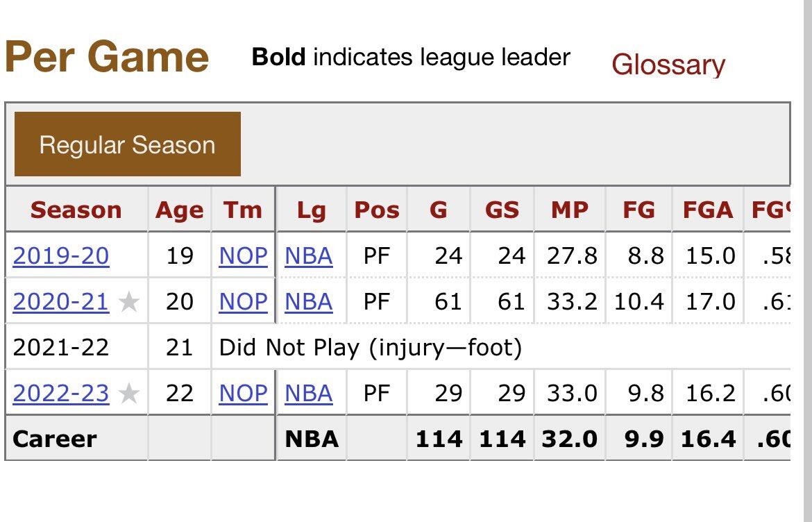Click NBA league link in 2020-21 row
This screenshot has height=522, width=812.
(x=309, y=302)
